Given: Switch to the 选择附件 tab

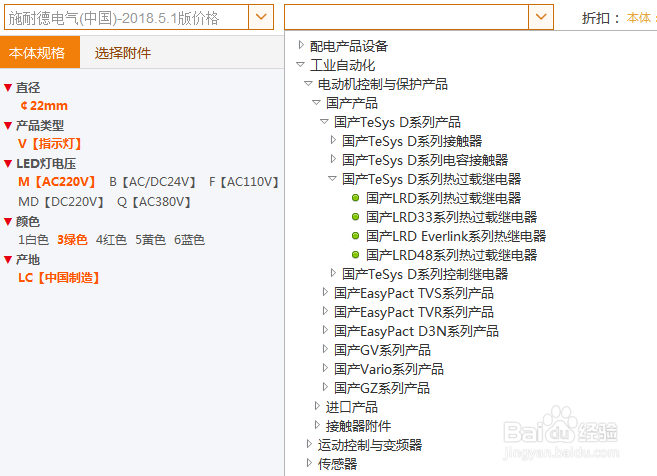Looking at the screenshot, I should point(122,53).
